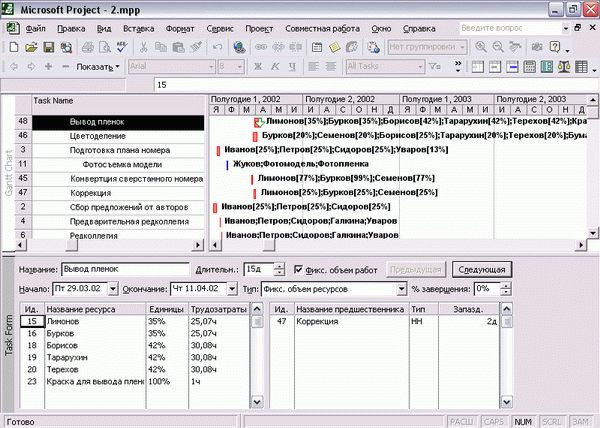Show subtasks with the plus icon
This screenshot has height=428, width=600.
(x=48, y=67)
